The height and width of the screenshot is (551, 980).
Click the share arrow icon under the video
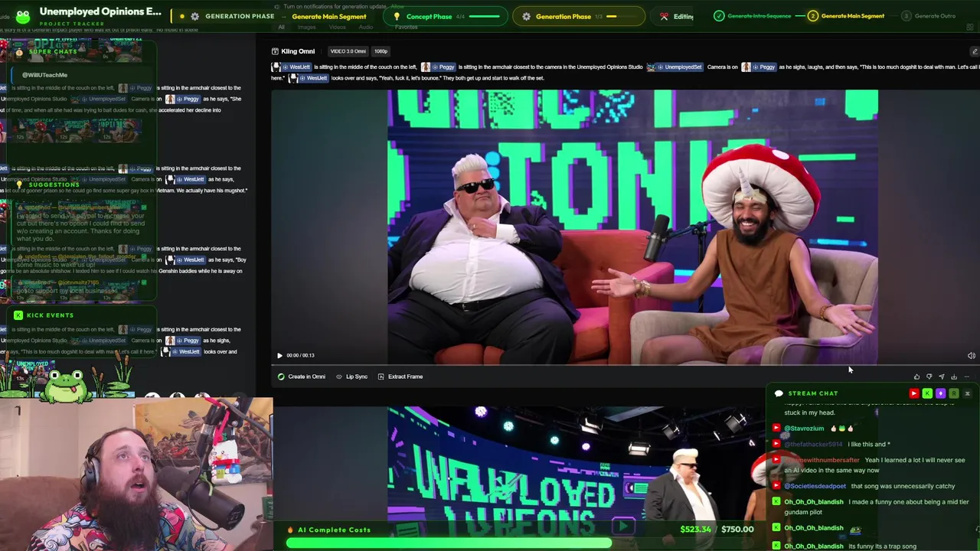(x=942, y=377)
